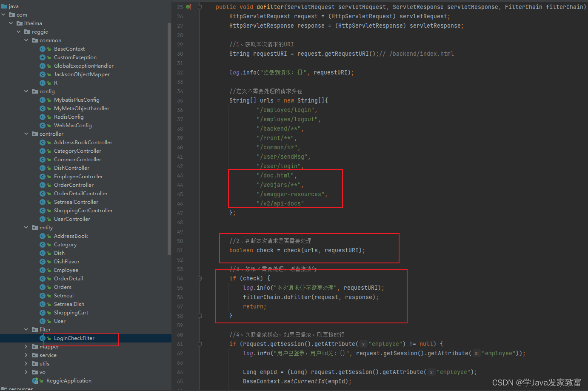Expand the mapper package
Image resolution: width=588 pixels, height=391 pixels.
point(26,347)
